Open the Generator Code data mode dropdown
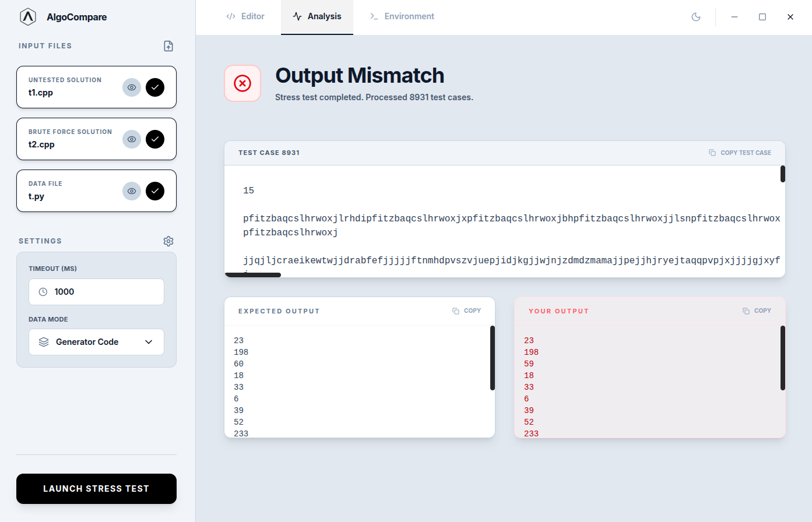The width and height of the screenshot is (812, 522). [96, 342]
